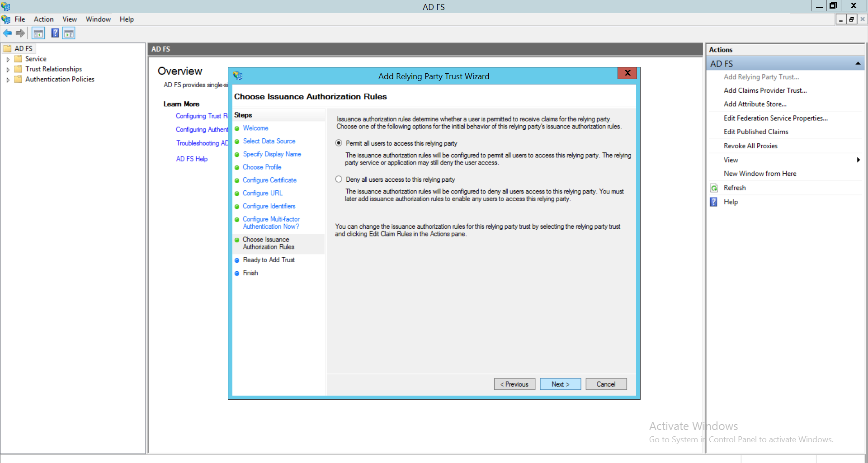Click the Help question mark toolbar icon
The image size is (868, 463).
[55, 33]
